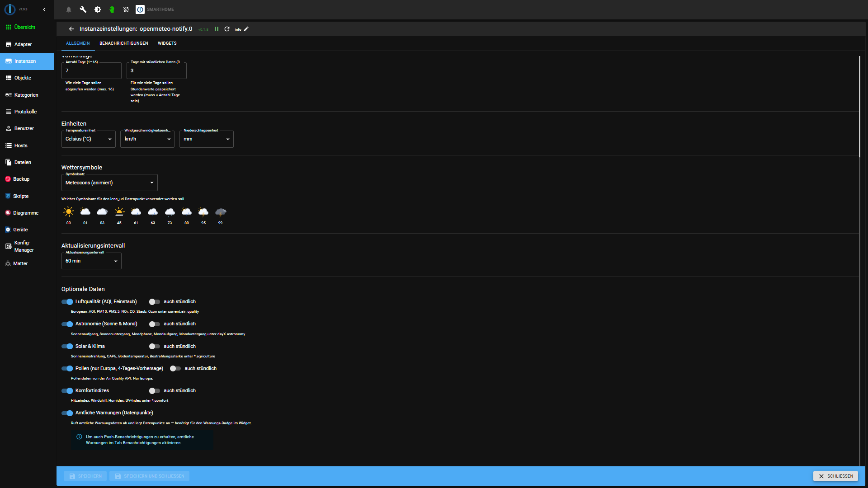The image size is (868, 488).
Task: Toggle theme brightness icon
Action: pyautogui.click(x=98, y=9)
